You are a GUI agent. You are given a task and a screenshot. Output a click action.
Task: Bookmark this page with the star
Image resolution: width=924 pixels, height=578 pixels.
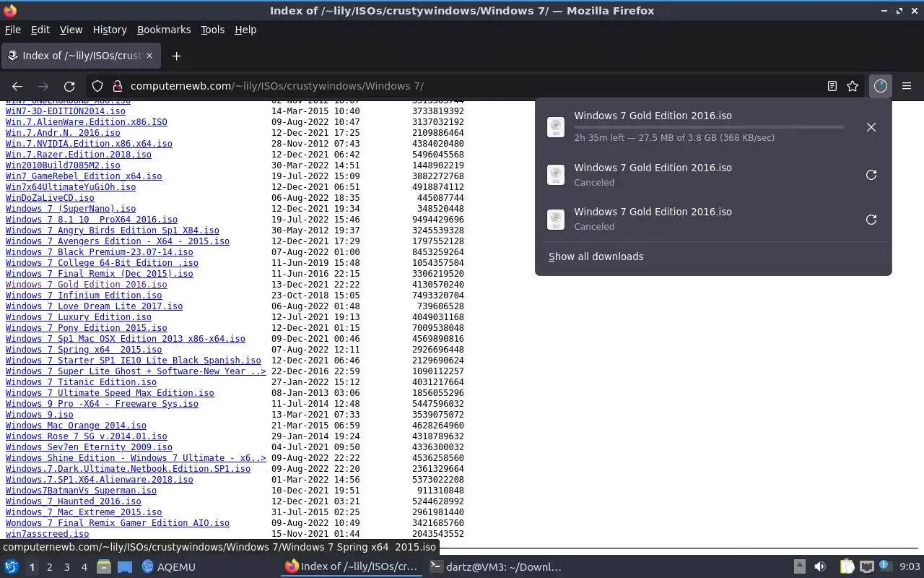(853, 86)
